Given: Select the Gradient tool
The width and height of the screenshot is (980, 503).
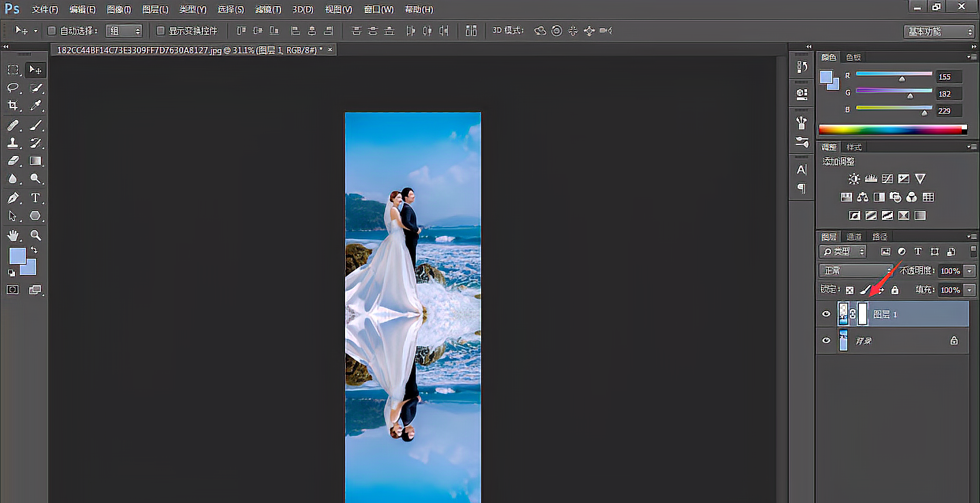Looking at the screenshot, I should (x=35, y=161).
